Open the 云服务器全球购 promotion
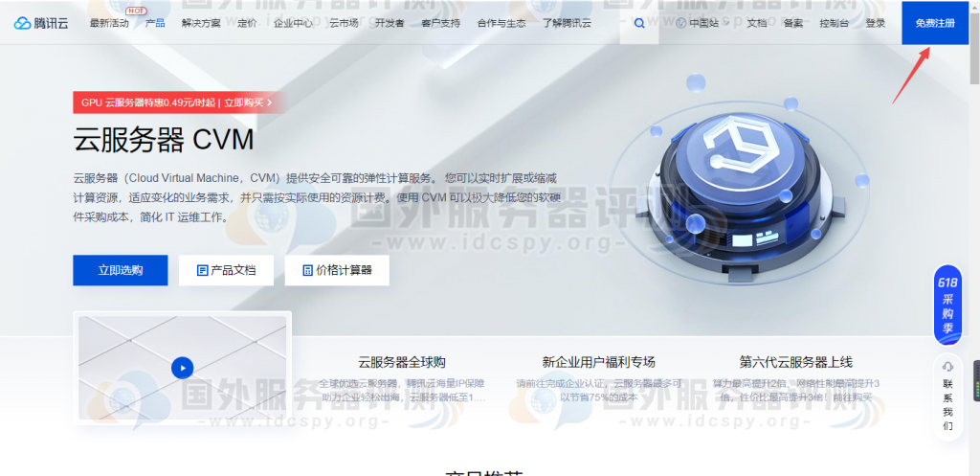This screenshot has width=980, height=476. pyautogui.click(x=402, y=362)
